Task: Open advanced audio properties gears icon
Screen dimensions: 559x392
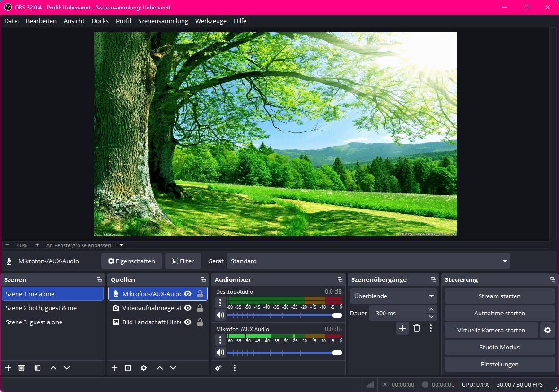Action: click(218, 368)
